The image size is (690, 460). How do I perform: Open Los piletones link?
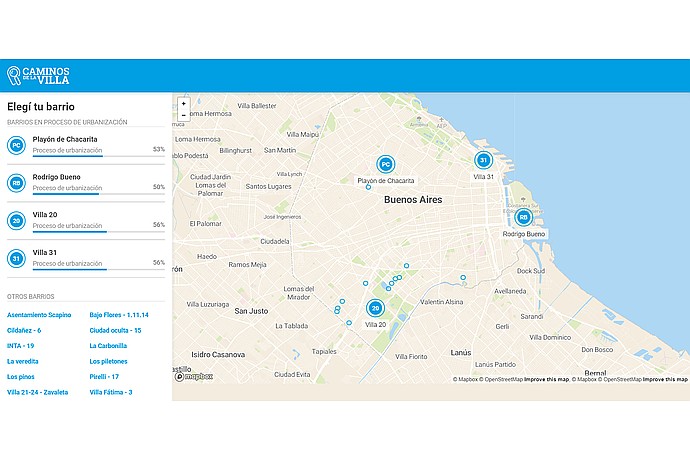[108, 361]
